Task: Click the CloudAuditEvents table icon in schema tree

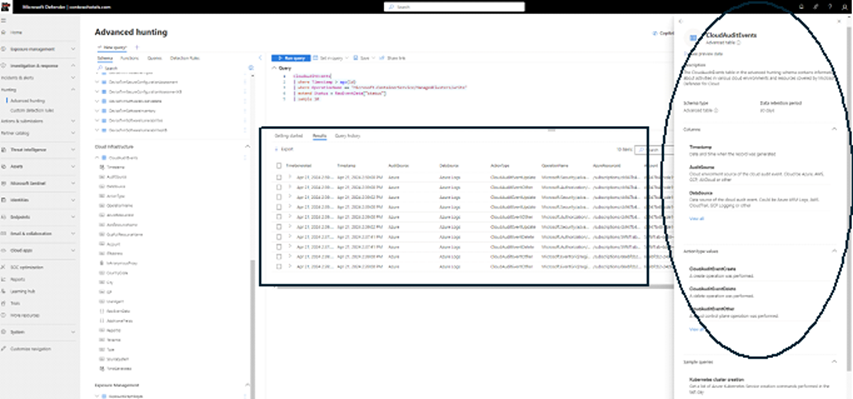Action: (x=104, y=157)
